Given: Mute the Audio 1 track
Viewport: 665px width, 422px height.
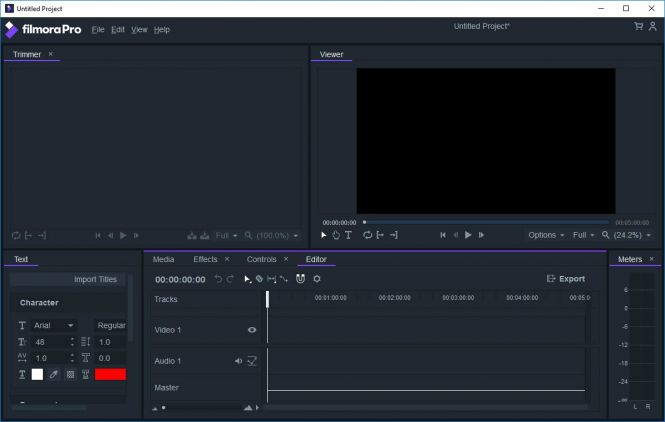Looking at the screenshot, I should [x=238, y=361].
